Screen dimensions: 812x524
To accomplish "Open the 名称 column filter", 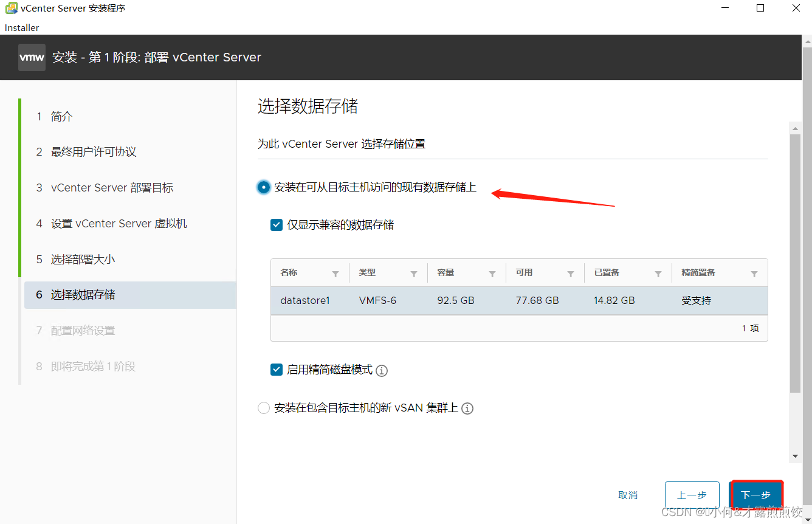I will [x=335, y=274].
